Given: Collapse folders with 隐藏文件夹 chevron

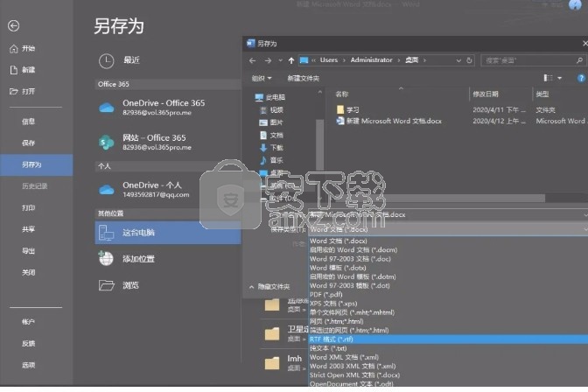Looking at the screenshot, I should point(251,287).
